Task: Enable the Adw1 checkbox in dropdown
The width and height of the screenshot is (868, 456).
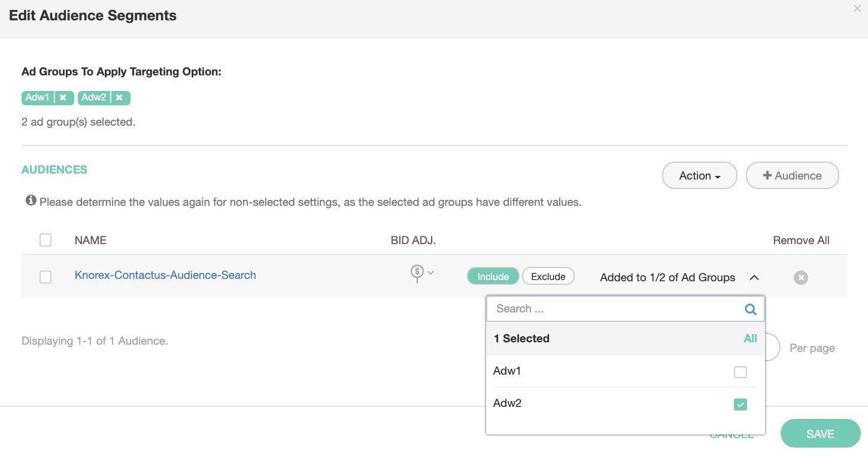Action: point(740,372)
